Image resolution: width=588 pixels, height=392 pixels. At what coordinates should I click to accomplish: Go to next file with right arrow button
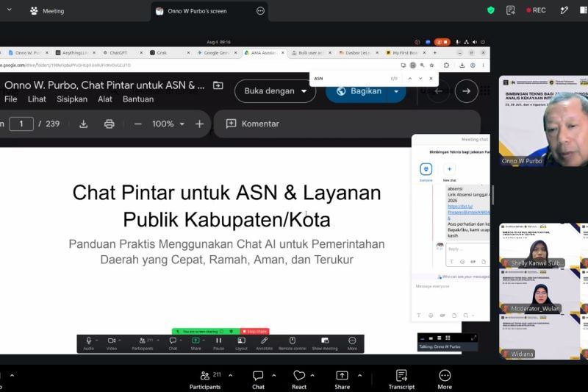[466, 90]
